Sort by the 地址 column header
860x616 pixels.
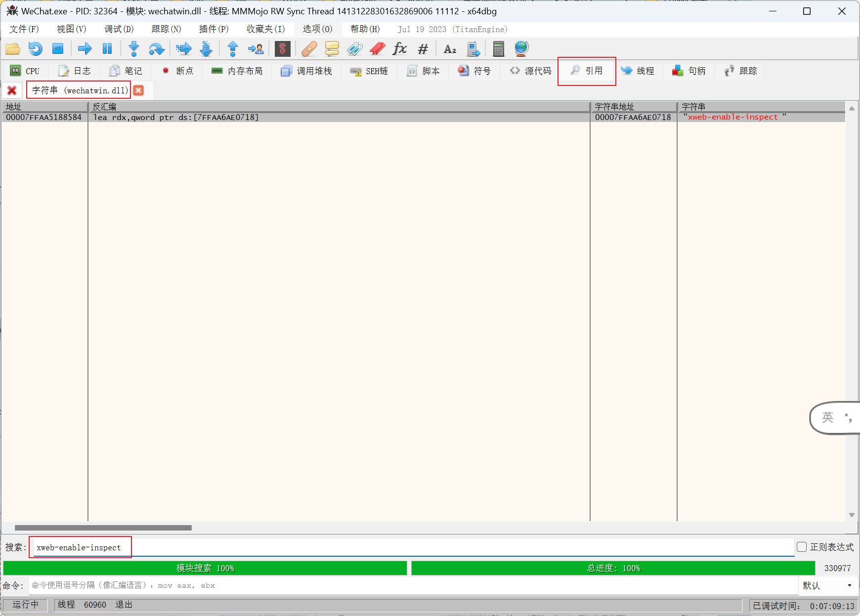point(44,107)
